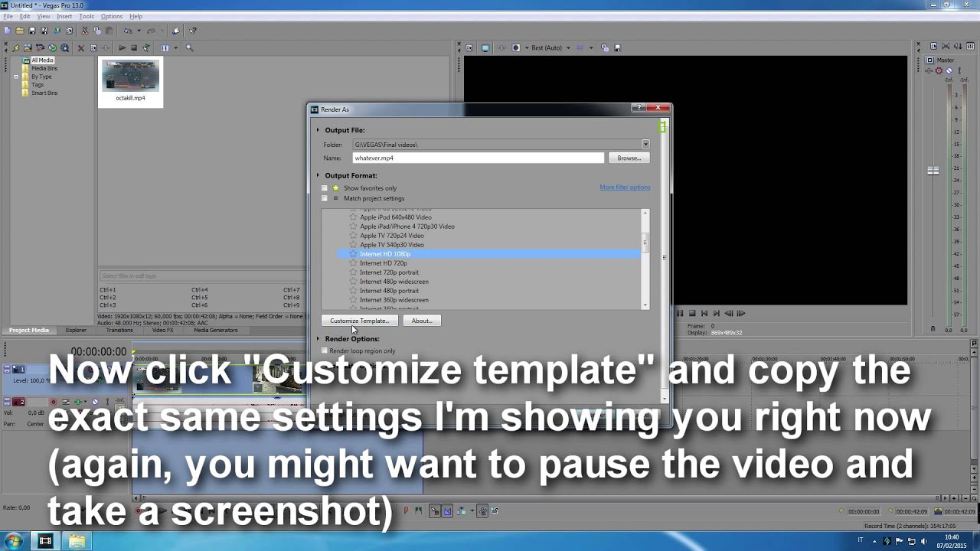Click the Open folder toolbar icon
The image size is (980, 551).
pos(20,31)
